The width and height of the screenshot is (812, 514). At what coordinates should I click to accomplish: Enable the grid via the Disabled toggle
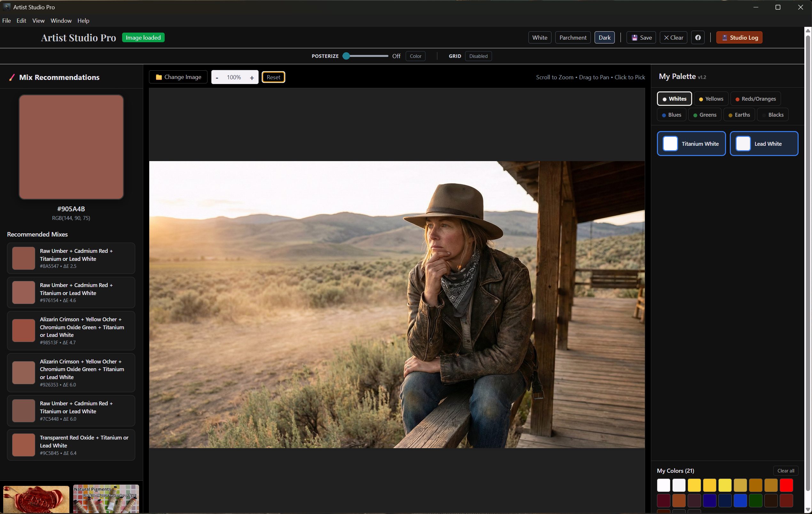pyautogui.click(x=479, y=56)
